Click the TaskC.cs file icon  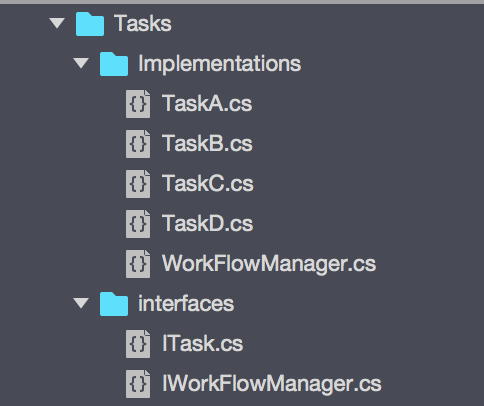click(138, 184)
